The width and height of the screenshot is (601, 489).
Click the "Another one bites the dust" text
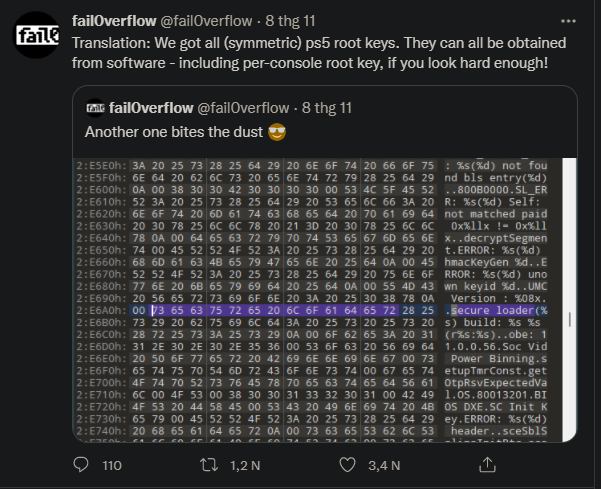[174, 132]
